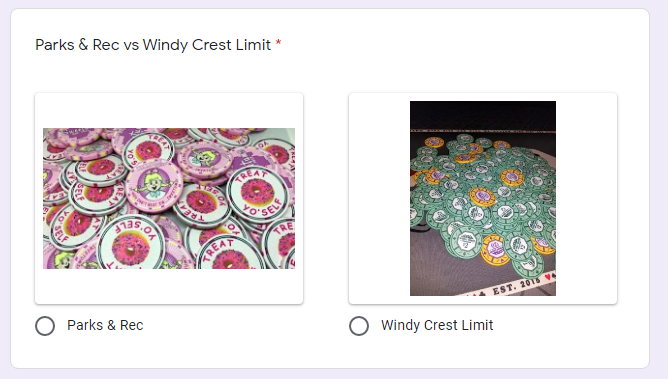668x379 pixels.
Task: Select the Windy Crest Limit radio button
Action: pyautogui.click(x=359, y=326)
